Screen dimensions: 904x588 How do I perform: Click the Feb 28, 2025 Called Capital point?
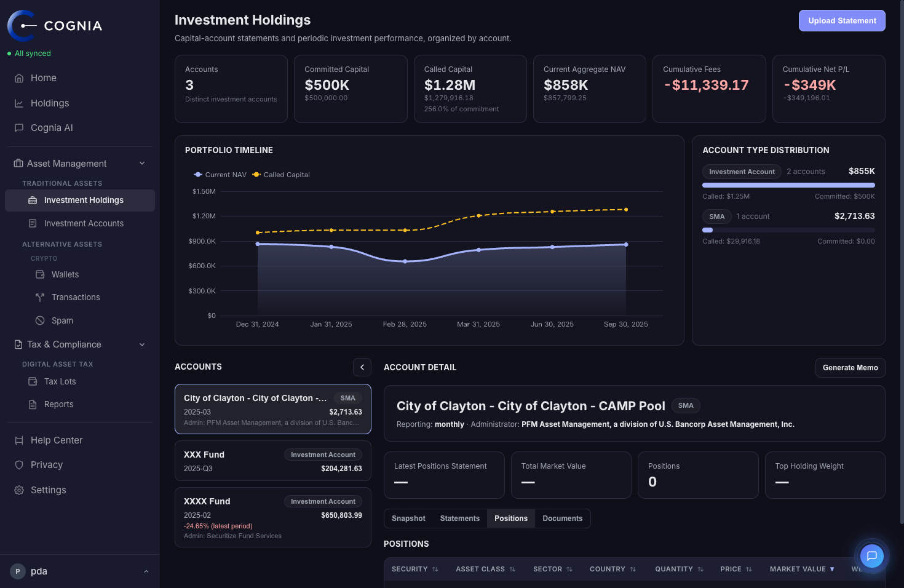coord(405,230)
